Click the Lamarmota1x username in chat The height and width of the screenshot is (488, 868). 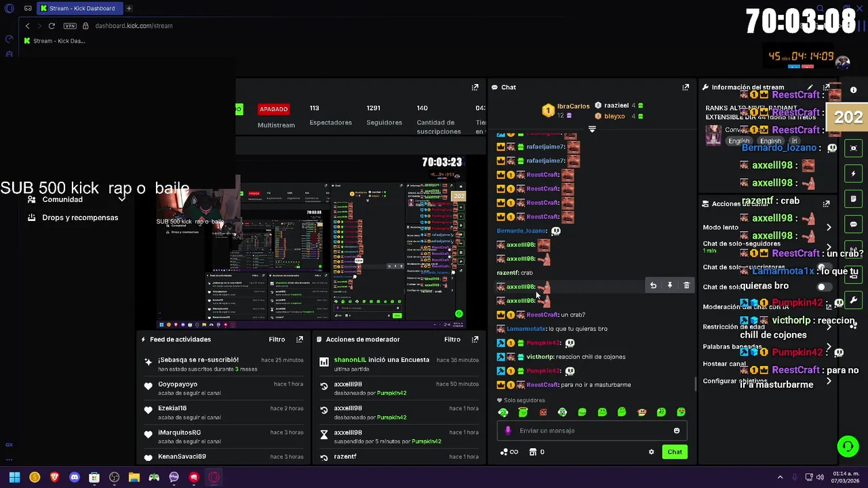point(526,329)
